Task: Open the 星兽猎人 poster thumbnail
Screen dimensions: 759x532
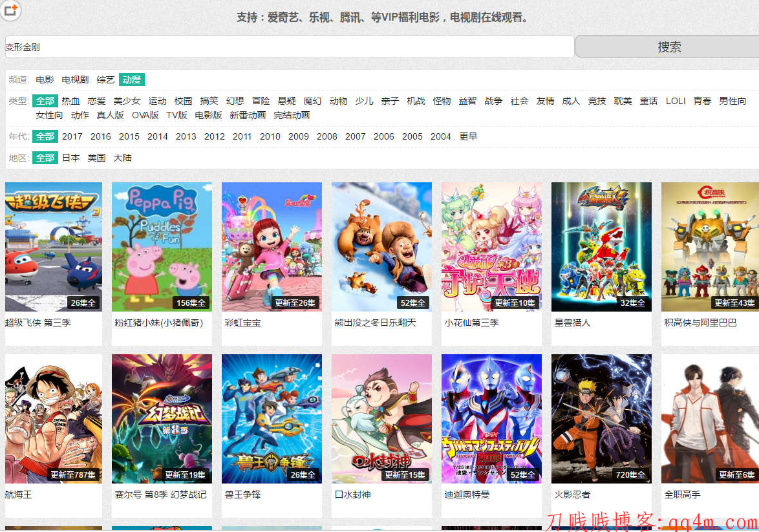Action: click(x=601, y=247)
